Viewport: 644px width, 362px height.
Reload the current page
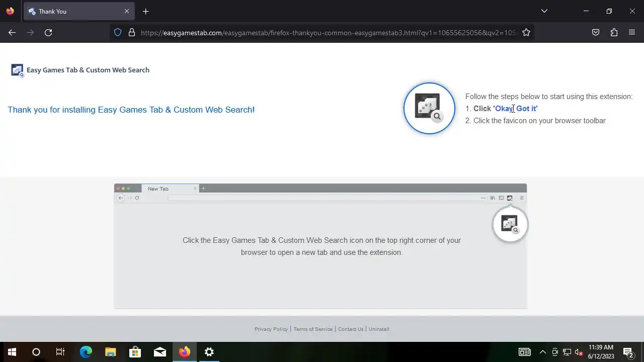48,32
